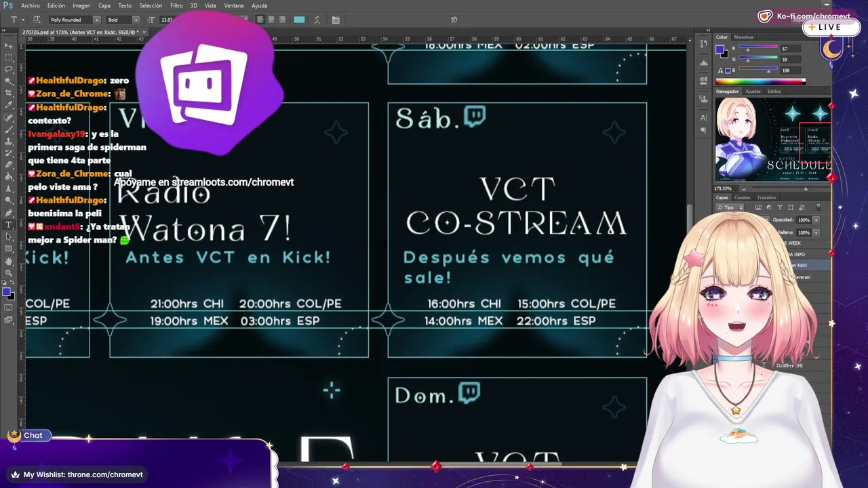Image resolution: width=868 pixels, height=488 pixels.
Task: Switch to the Muestras tab
Action: pos(744,37)
